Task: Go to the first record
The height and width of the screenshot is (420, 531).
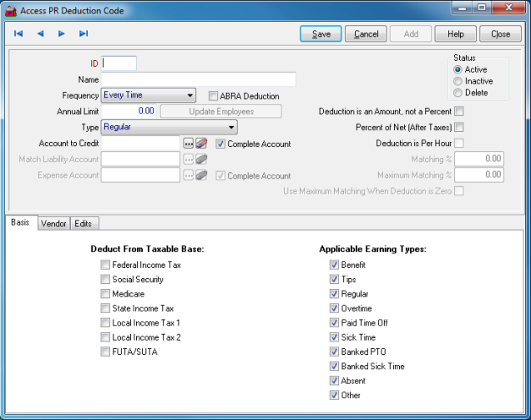Action: [18, 34]
